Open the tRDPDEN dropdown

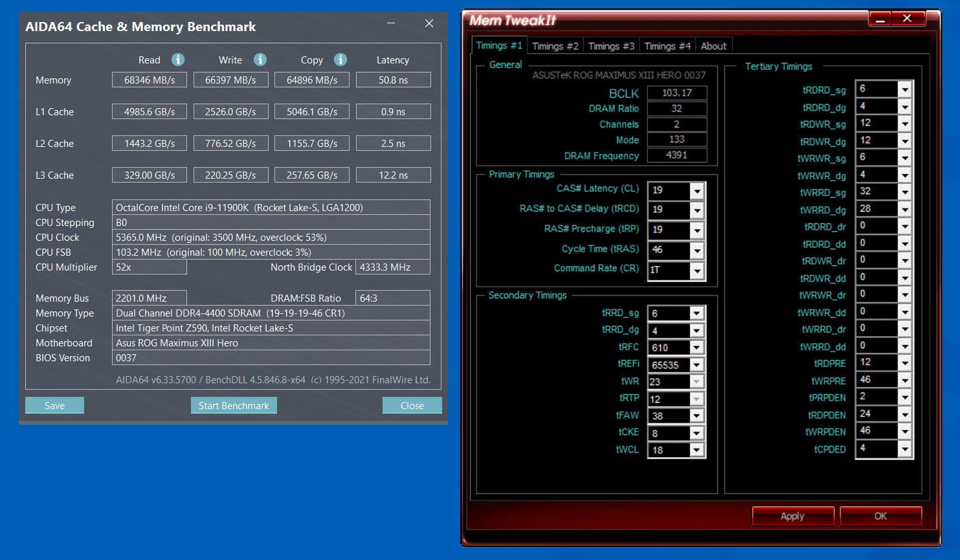905,414
